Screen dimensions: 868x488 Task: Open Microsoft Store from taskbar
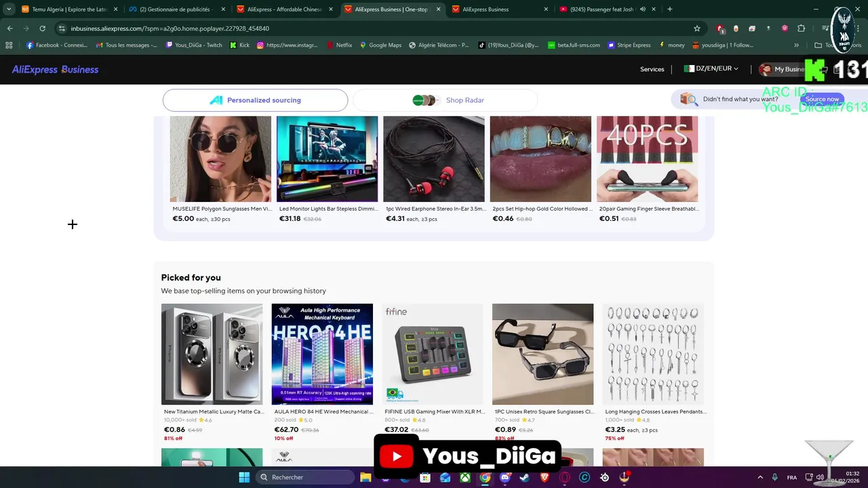pyautogui.click(x=425, y=477)
